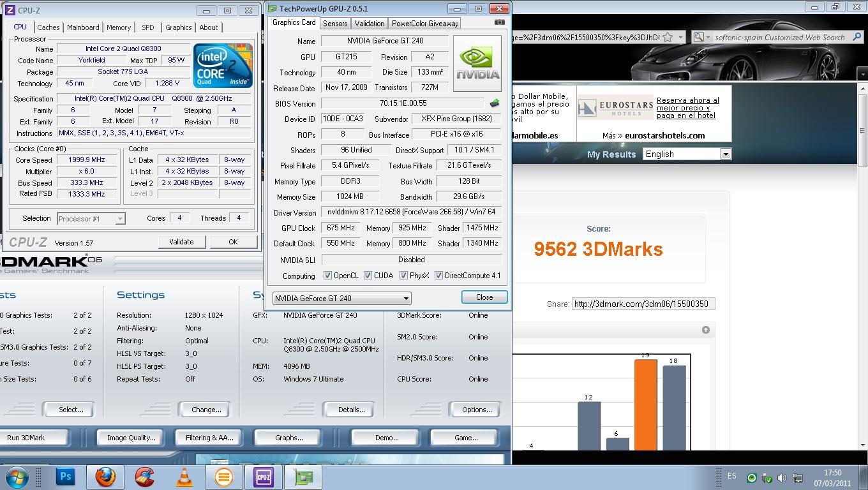This screenshot has width=868, height=490.
Task: Open the Validation tab in GPU-Z
Action: (x=370, y=24)
